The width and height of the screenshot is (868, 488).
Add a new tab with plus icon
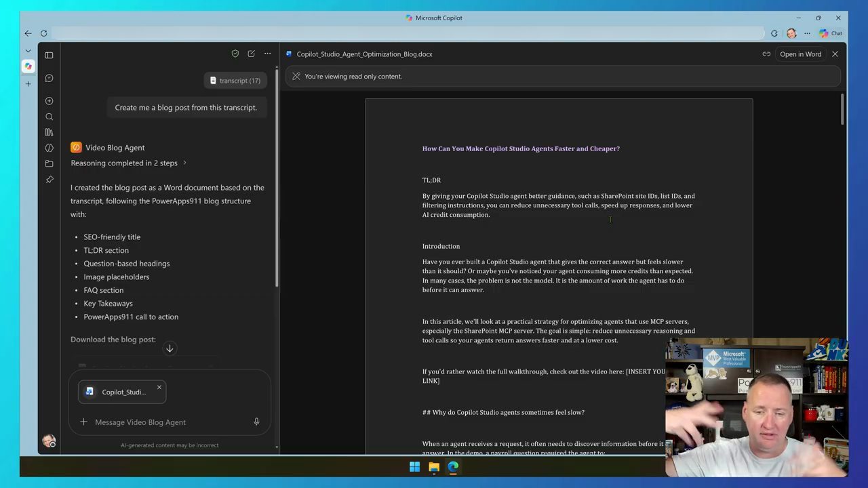click(x=28, y=84)
